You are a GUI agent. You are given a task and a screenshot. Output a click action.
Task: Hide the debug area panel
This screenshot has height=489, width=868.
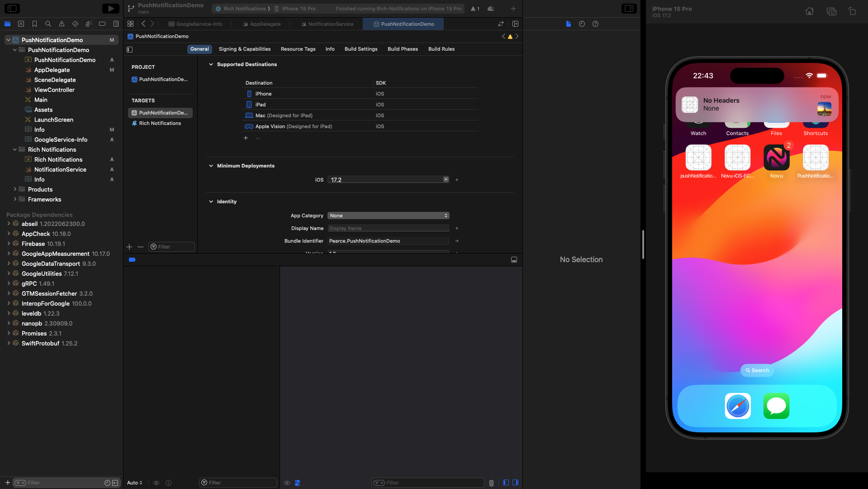coord(514,260)
